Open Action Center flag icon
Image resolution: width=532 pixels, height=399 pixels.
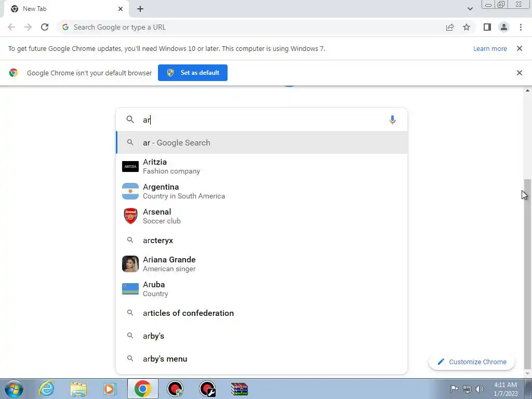point(454,389)
